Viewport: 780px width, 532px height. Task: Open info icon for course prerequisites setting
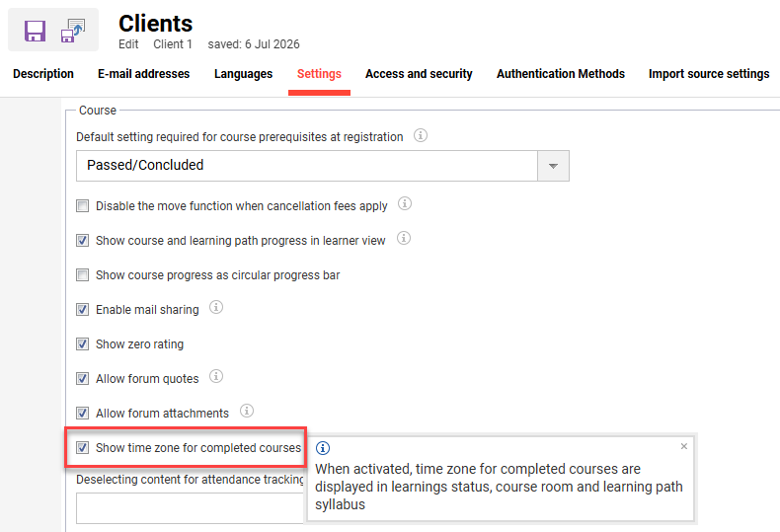pos(421,135)
